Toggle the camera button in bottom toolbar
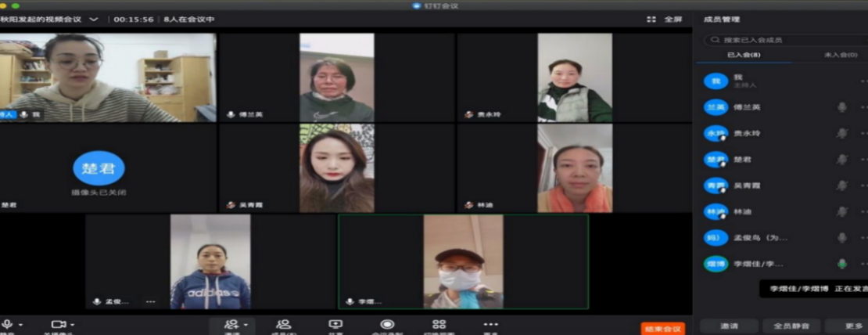Screen dimensions: 868x335 (x=58, y=324)
